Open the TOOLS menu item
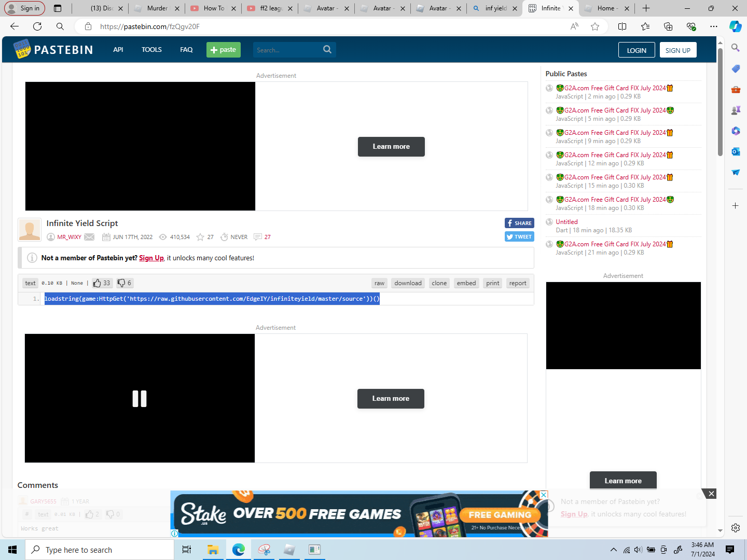This screenshot has width=747, height=560. tap(151, 50)
